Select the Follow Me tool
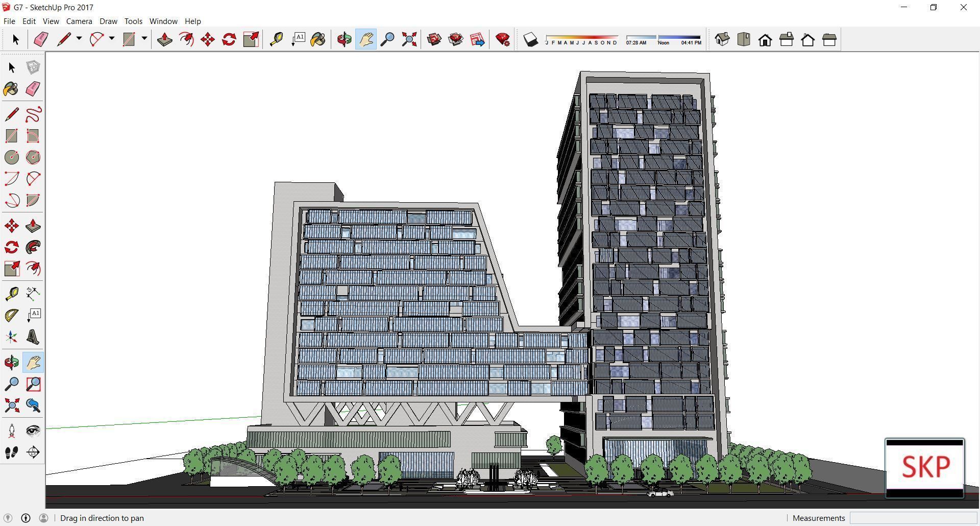The image size is (980, 526). point(33,247)
